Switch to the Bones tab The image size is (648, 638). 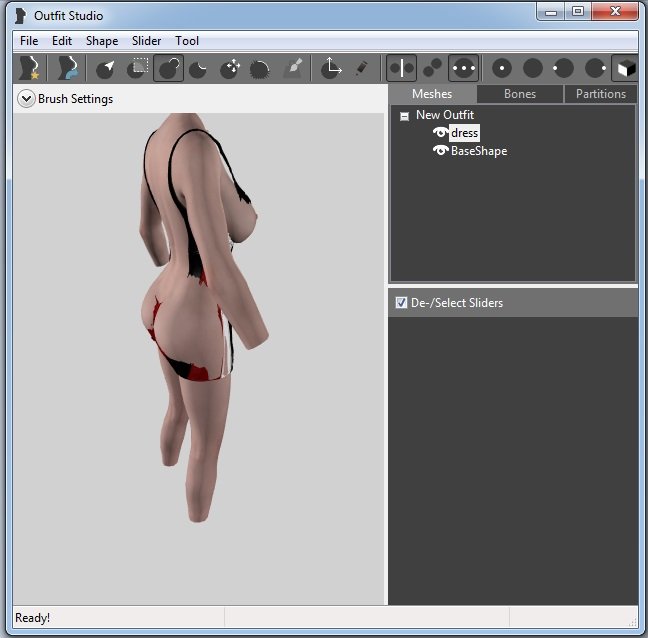click(519, 94)
